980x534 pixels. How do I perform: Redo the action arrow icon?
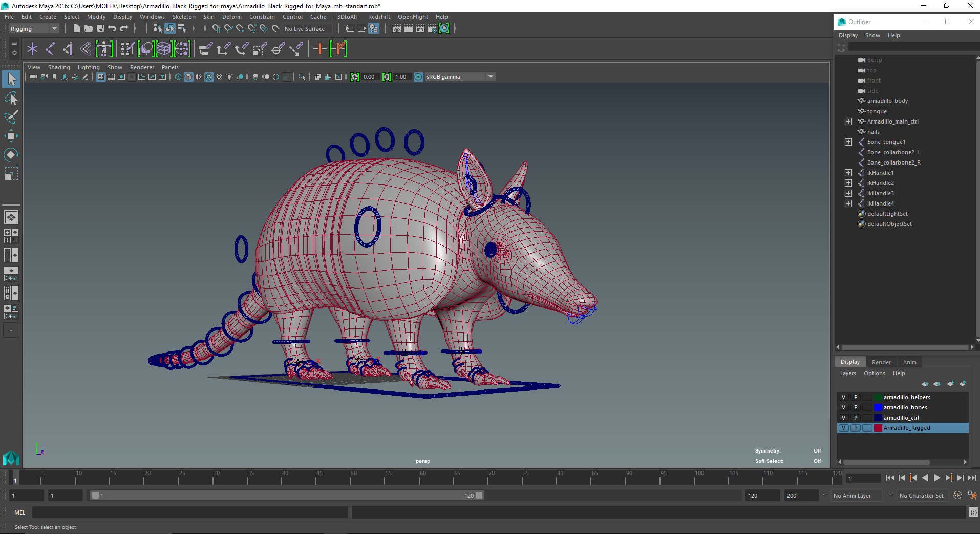(124, 29)
